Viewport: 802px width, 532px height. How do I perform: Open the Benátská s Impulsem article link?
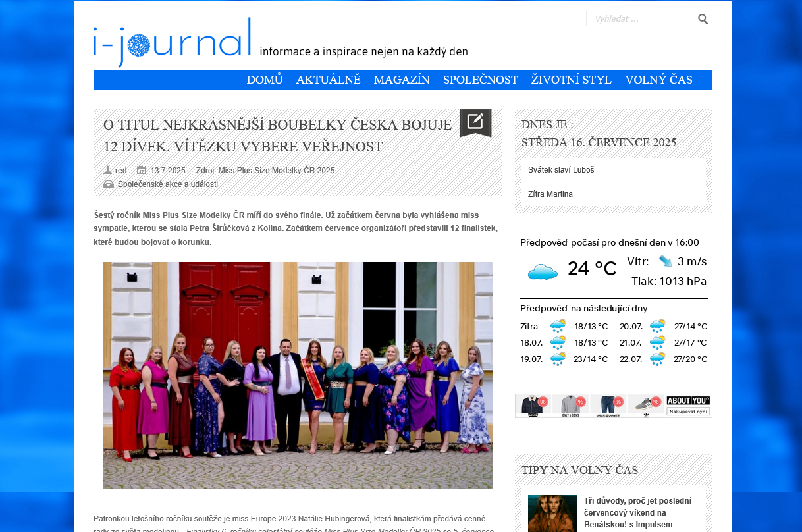tap(637, 512)
